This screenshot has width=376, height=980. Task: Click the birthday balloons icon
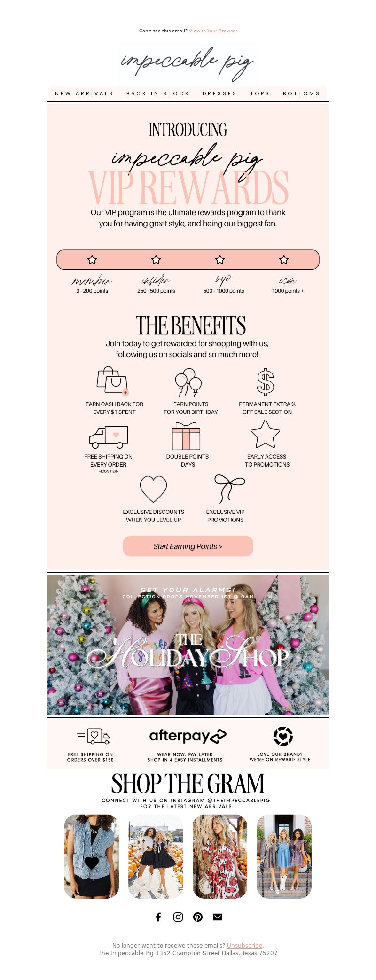tap(188, 382)
